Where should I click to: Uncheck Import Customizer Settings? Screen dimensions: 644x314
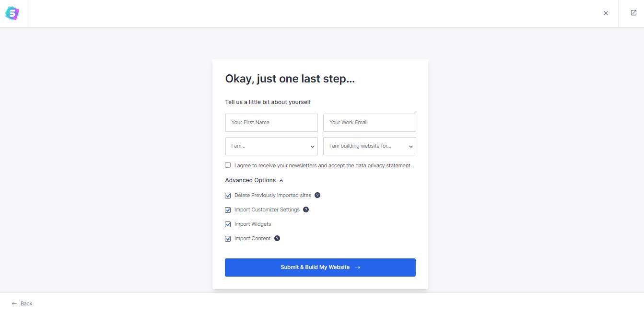tap(228, 210)
